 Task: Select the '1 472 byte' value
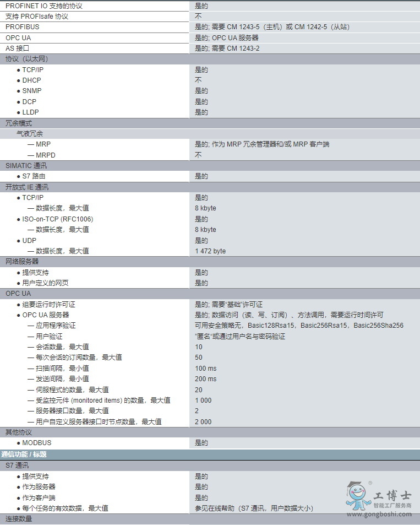click(x=210, y=251)
